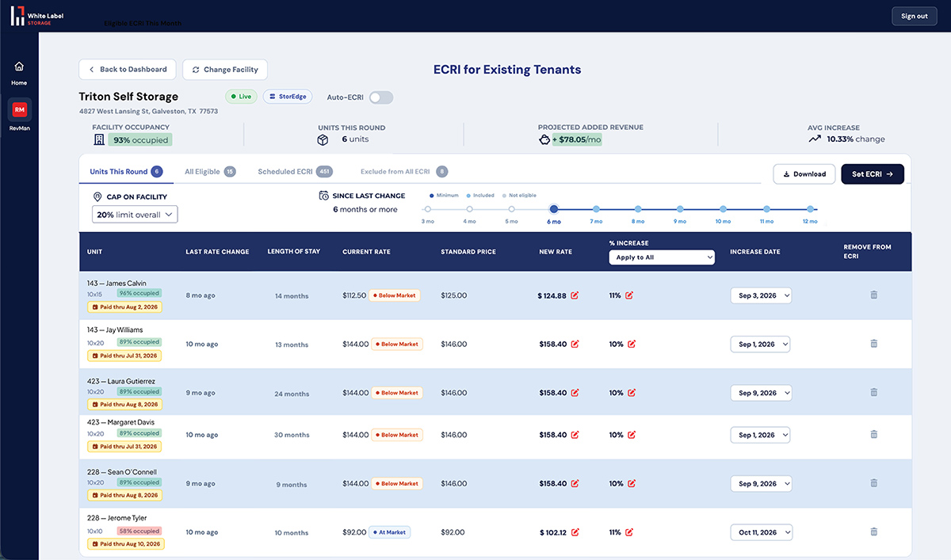951x560 pixels.
Task: Edit new rate for Jay Williams
Action: (x=575, y=345)
